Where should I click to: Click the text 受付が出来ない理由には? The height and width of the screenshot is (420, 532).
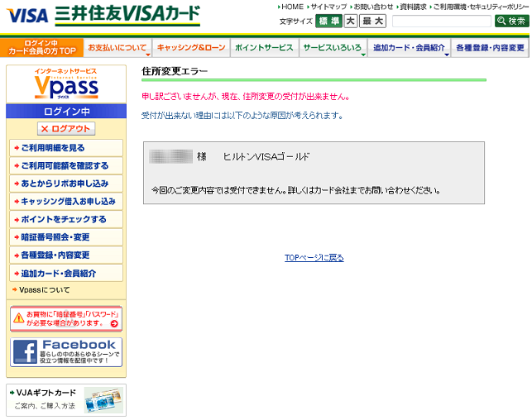(242, 116)
